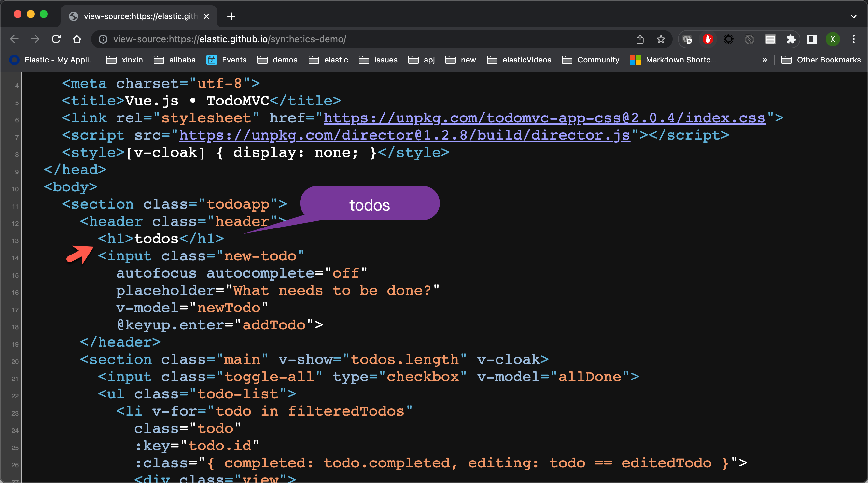Image resolution: width=868 pixels, height=483 pixels.
Task: Show hidden bookmarks with double chevron
Action: click(764, 60)
